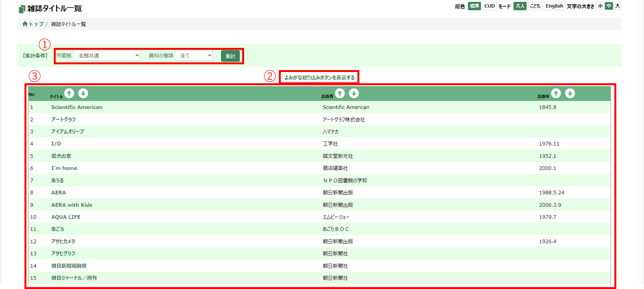Select the 標準 color scheme
The image size is (644, 289).
pyautogui.click(x=474, y=6)
